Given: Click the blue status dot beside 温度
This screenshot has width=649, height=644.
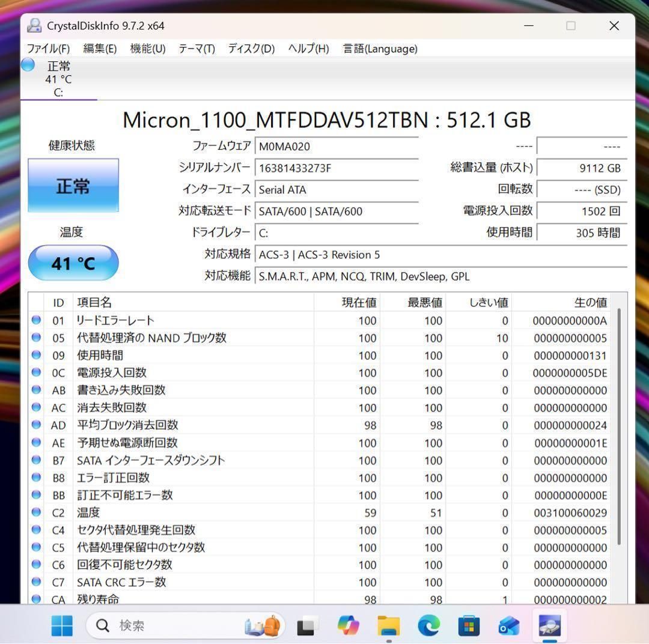Looking at the screenshot, I should point(36,512).
